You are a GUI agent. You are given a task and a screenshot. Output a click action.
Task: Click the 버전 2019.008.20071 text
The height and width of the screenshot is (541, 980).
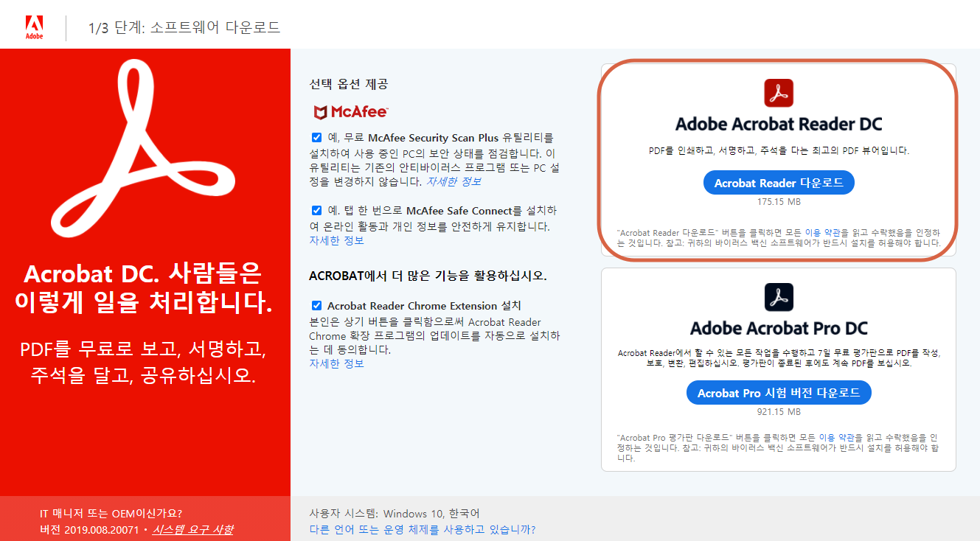89,529
